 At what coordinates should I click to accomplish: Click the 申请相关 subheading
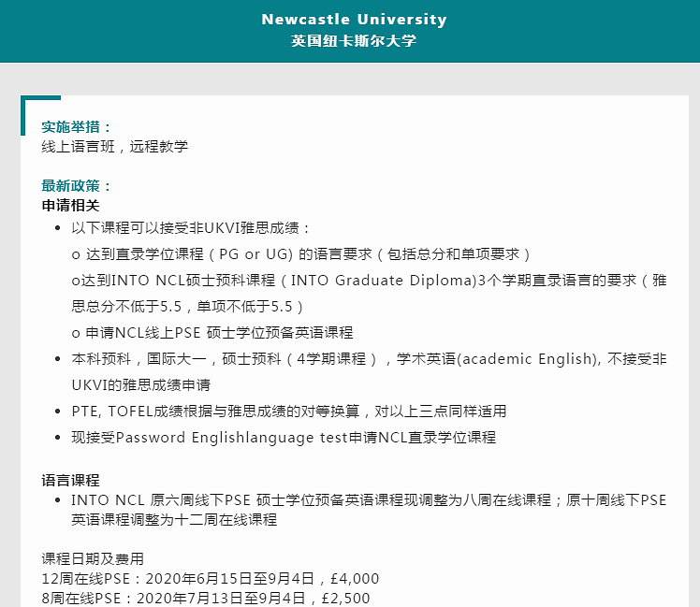(x=70, y=206)
